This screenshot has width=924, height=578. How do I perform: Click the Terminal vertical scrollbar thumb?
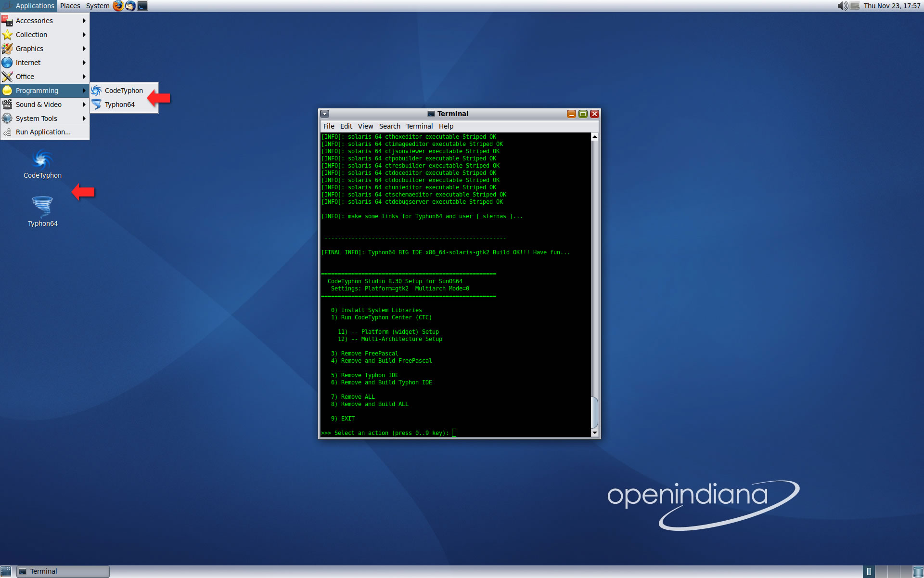595,412
